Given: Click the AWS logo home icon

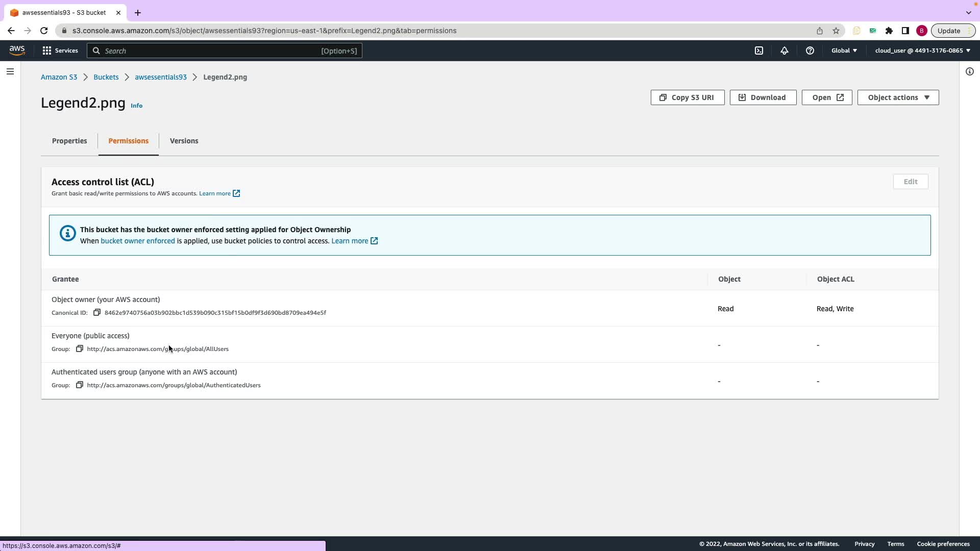Looking at the screenshot, I should (17, 50).
